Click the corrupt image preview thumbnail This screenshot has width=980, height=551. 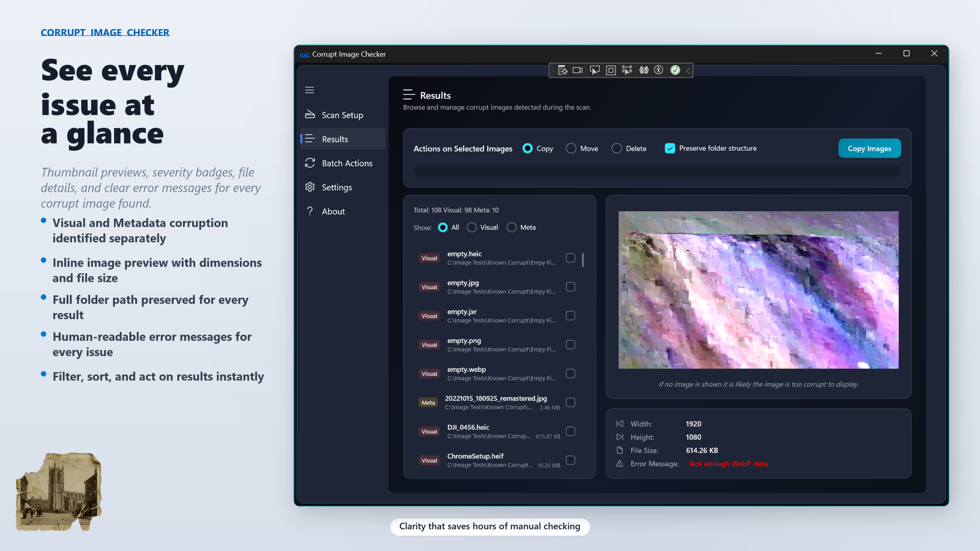pyautogui.click(x=758, y=290)
